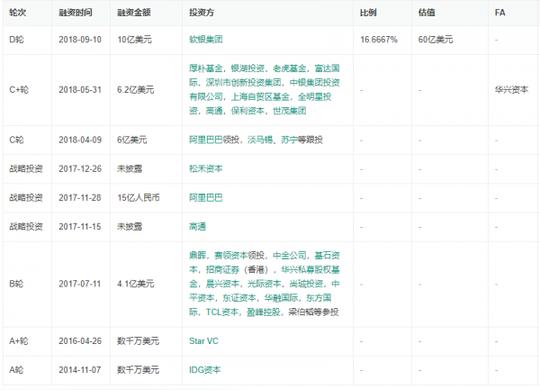Select the 6亿美元 funding amount

[x=132, y=140]
